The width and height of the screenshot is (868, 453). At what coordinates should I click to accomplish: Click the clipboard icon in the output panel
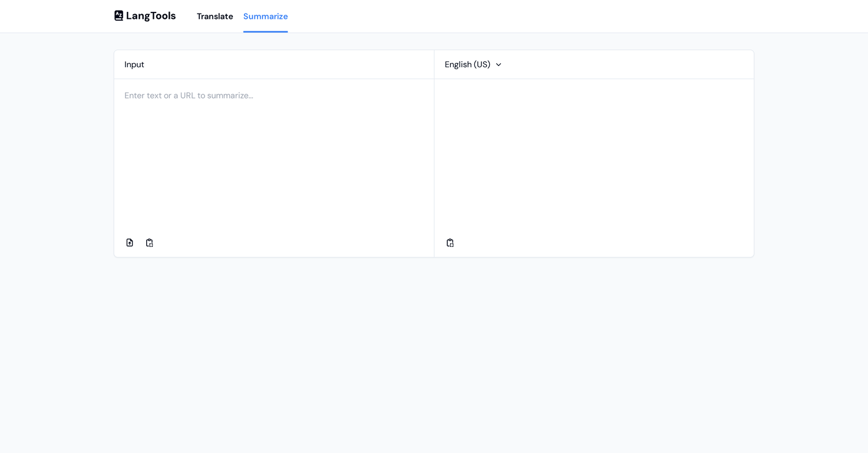(450, 242)
